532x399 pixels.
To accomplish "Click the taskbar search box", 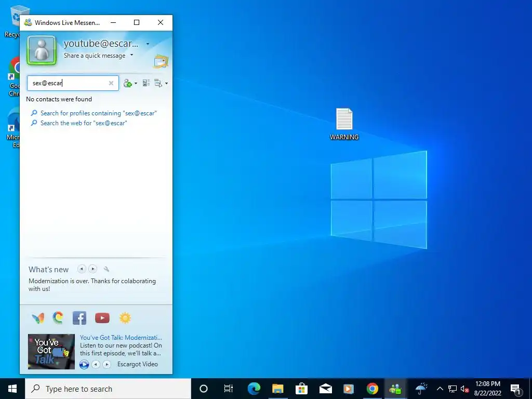I will [108, 389].
